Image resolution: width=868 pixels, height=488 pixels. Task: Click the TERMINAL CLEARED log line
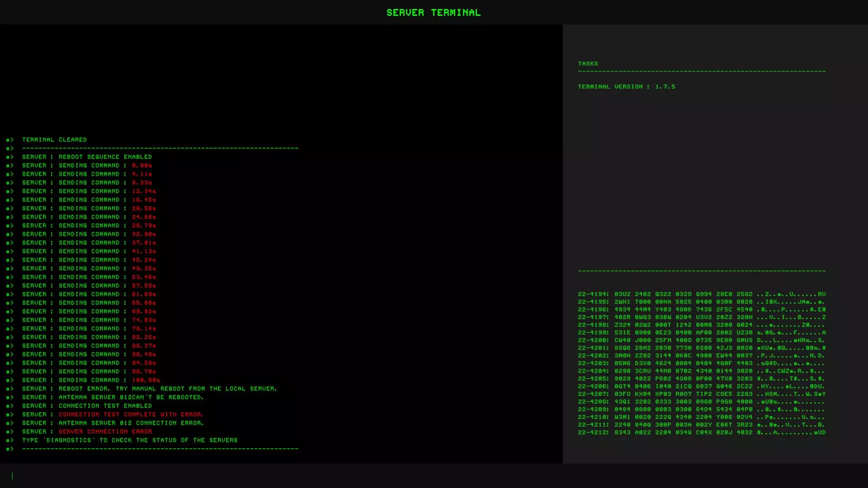[x=54, y=140]
